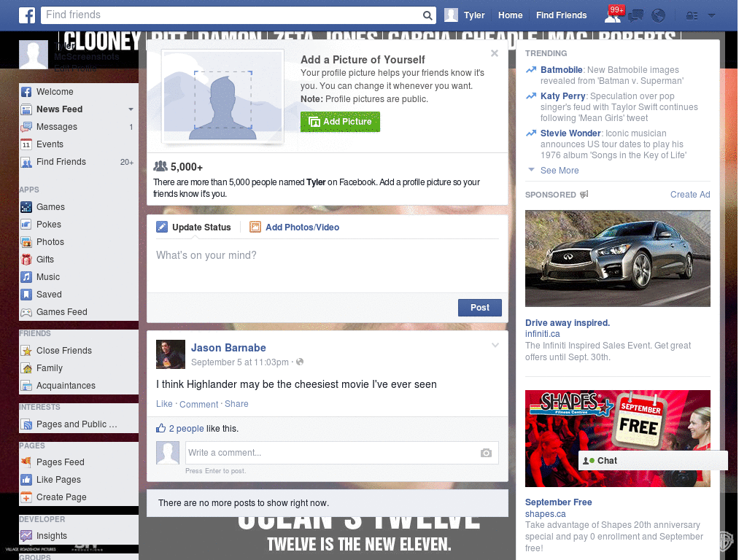Open the September Free ad link

[x=558, y=502]
